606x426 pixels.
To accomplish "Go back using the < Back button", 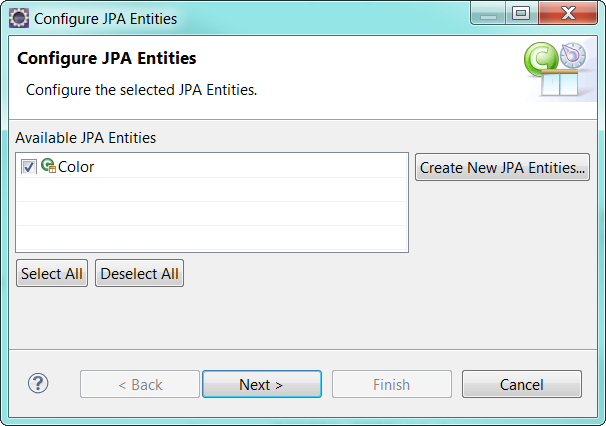I will point(140,385).
